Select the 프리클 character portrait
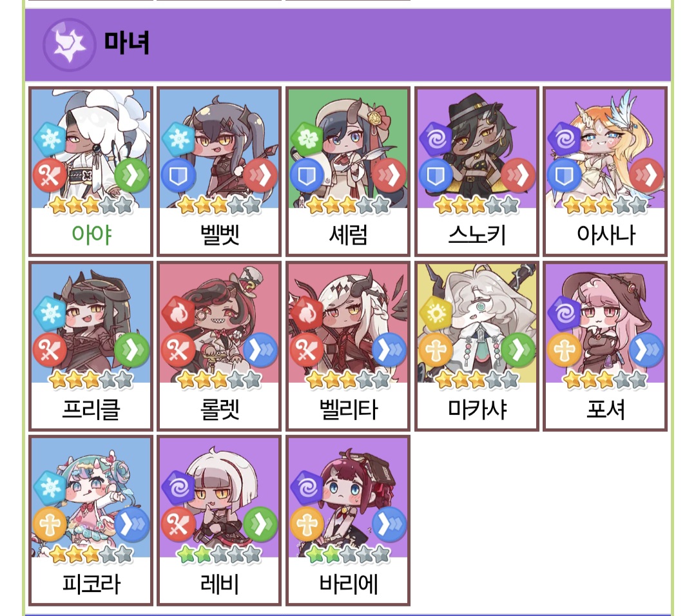This screenshot has width=696, height=616. [x=91, y=323]
